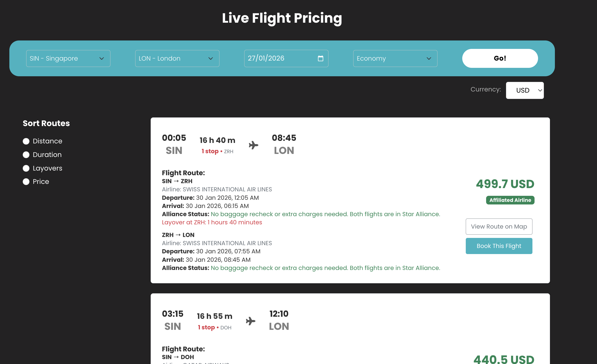The image size is (597, 364).
Task: Sort routes by Duration
Action: tap(26, 155)
